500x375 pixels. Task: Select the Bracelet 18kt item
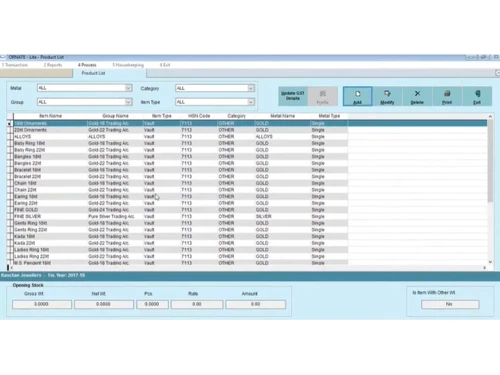coord(28,170)
